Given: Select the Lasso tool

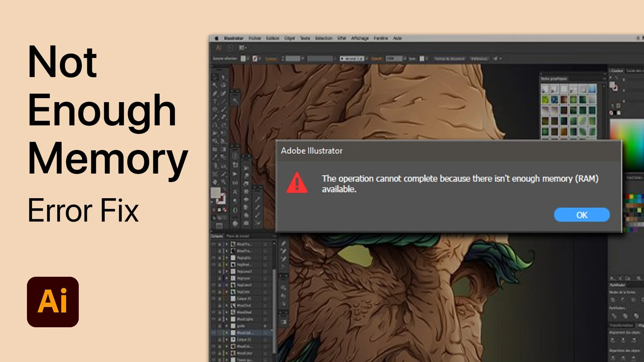Looking at the screenshot, I should pos(223,86).
